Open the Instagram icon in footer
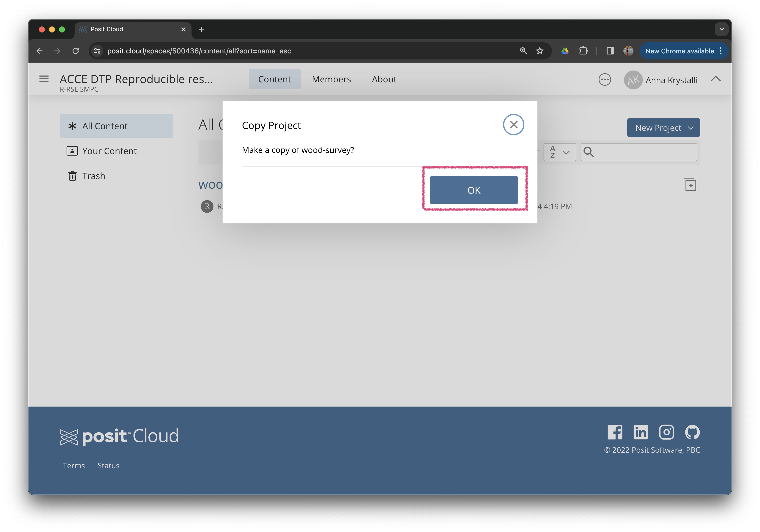 pyautogui.click(x=666, y=432)
